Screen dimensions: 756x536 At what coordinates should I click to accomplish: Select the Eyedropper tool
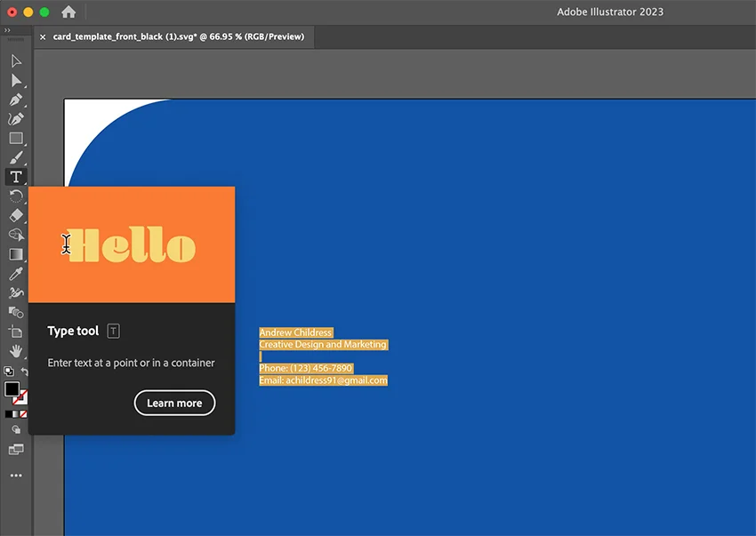point(16,274)
